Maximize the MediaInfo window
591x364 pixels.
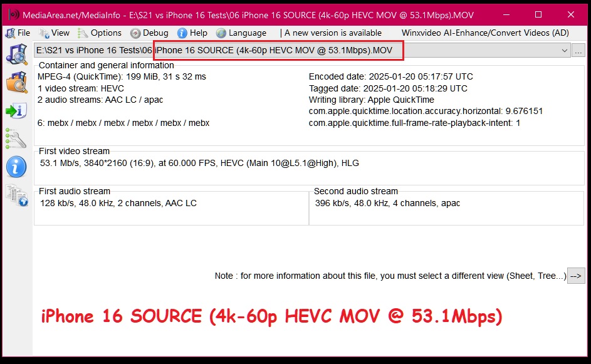(x=538, y=14)
